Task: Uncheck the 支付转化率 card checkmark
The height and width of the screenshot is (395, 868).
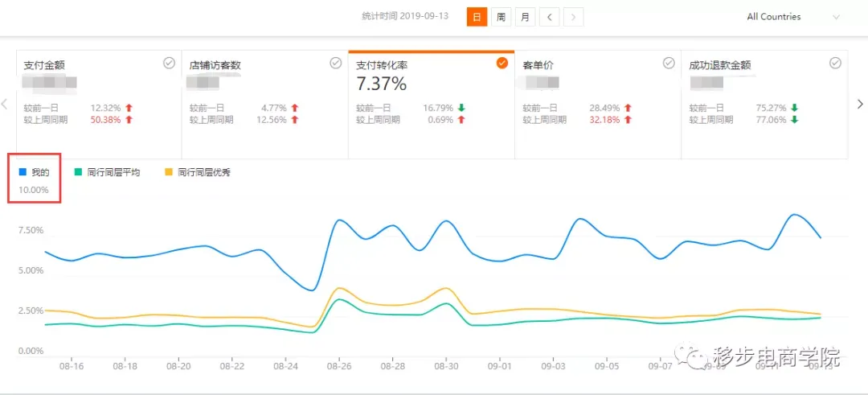Action: coord(502,64)
